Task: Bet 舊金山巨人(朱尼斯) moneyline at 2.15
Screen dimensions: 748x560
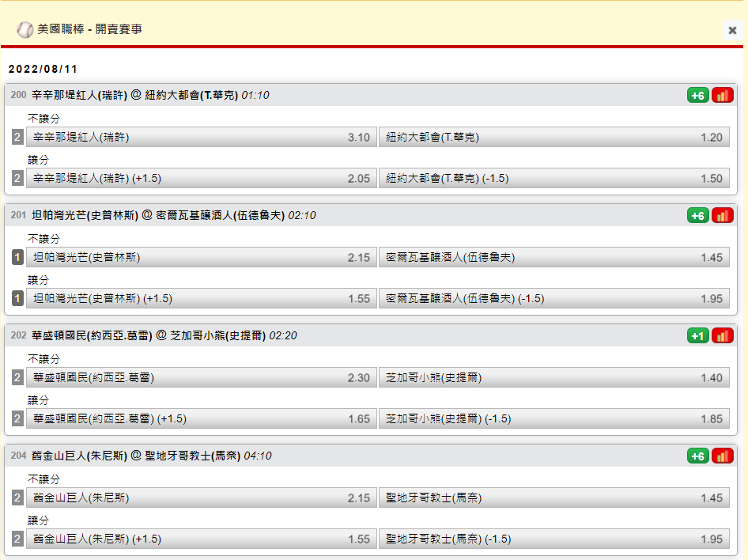Action: 202,498
